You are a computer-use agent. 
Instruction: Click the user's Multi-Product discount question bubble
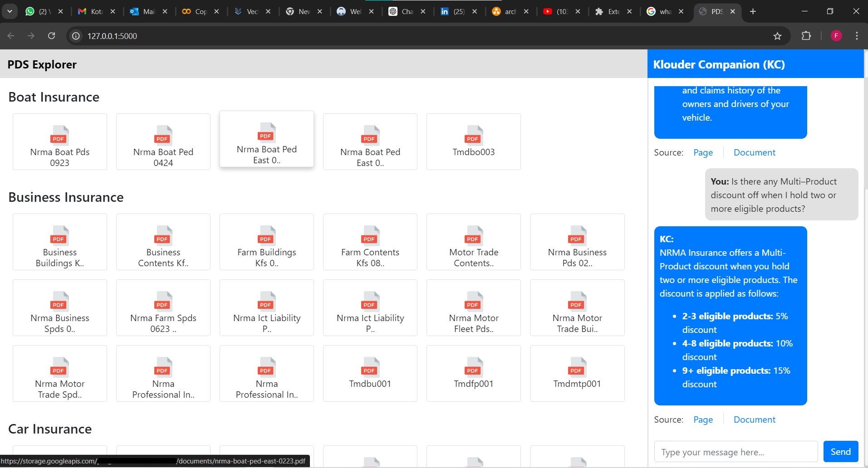781,195
